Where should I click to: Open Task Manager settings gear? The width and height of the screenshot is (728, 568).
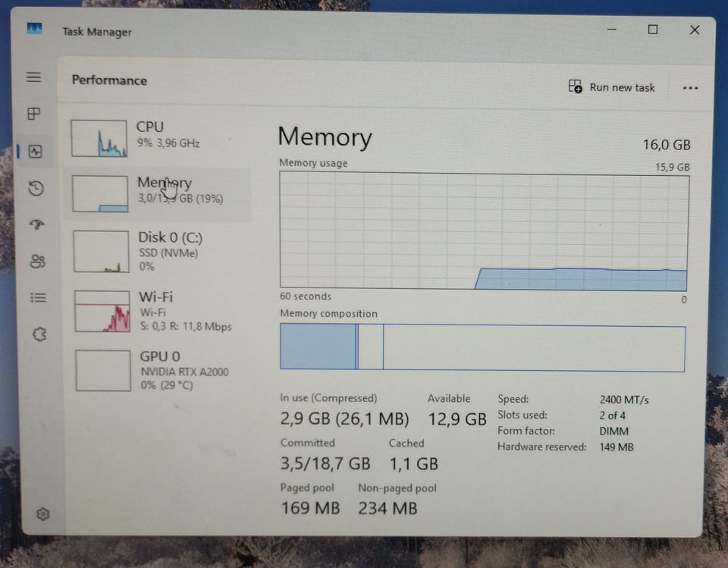pos(42,513)
